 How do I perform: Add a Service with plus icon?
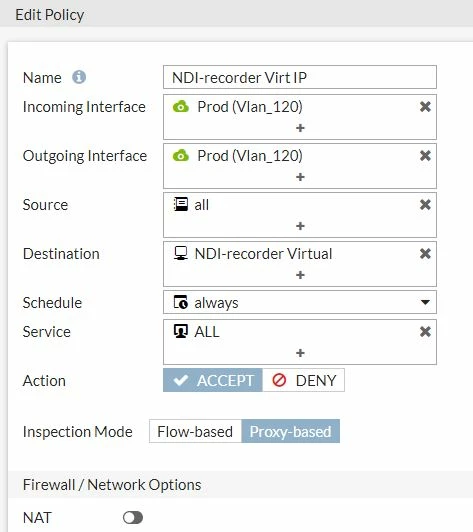tap(300, 353)
